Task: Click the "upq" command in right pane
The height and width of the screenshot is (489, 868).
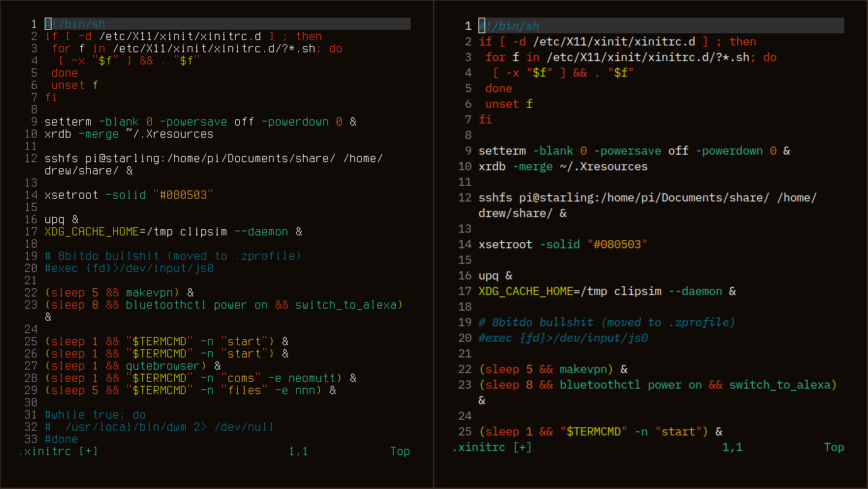Action: pos(489,276)
